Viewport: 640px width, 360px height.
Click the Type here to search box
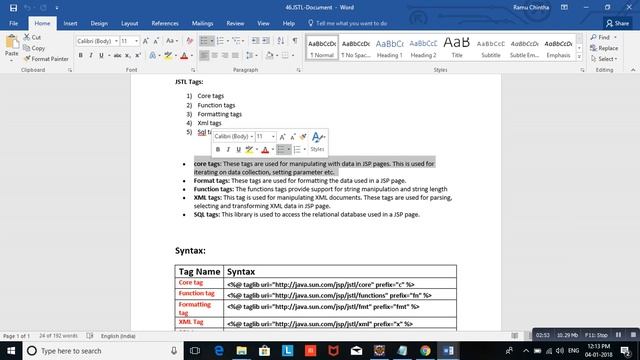102,351
